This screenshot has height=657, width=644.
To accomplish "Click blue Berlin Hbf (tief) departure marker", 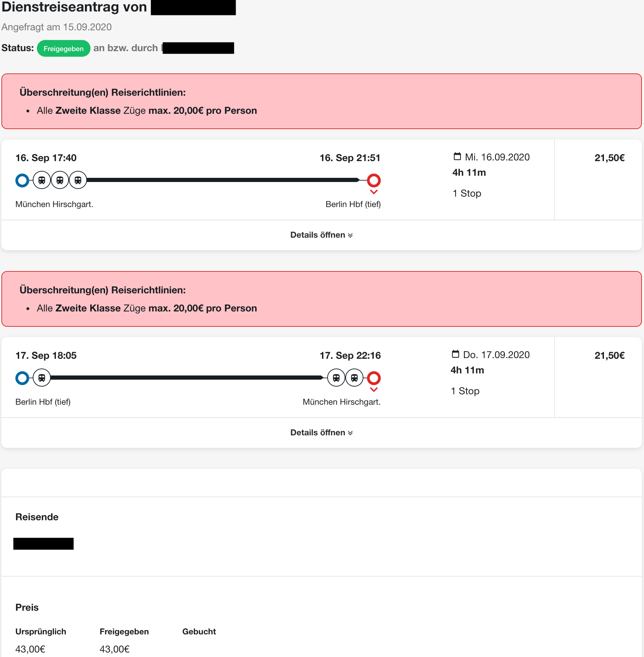I will [x=22, y=378].
